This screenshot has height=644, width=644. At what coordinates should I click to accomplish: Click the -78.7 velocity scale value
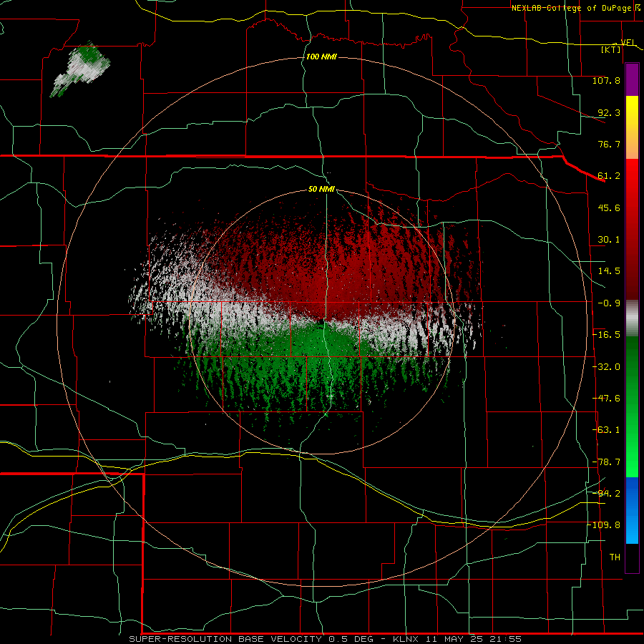point(606,462)
